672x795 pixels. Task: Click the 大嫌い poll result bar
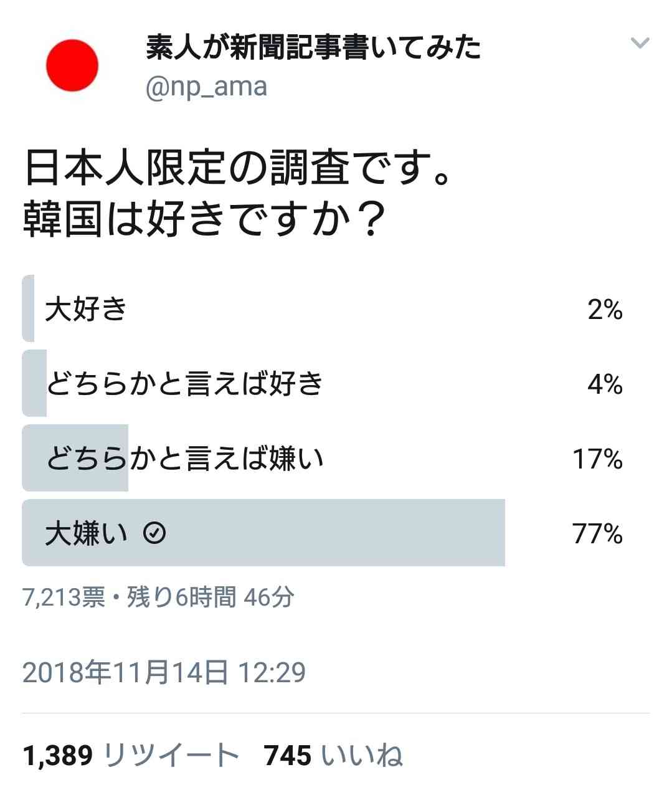263,533
